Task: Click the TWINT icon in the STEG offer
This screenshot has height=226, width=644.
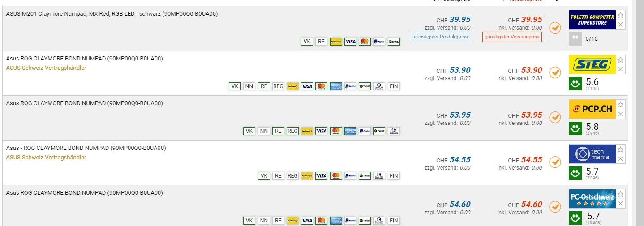Action: click(x=365, y=86)
